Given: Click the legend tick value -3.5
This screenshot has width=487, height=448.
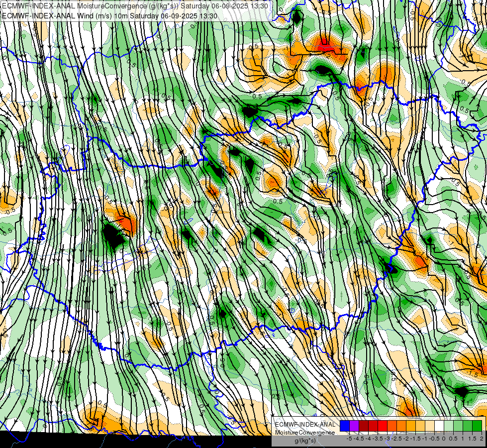Looking at the screenshot, I should tap(378, 439).
